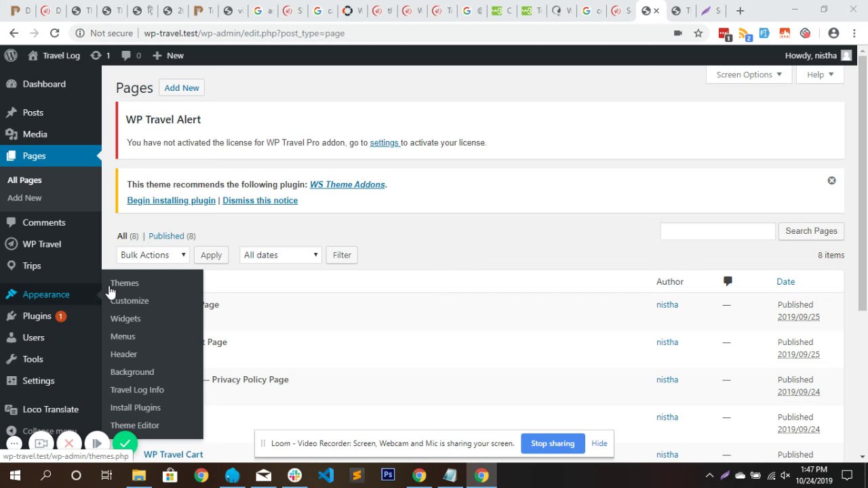Click the WordPress logo in admin bar
This screenshot has height=488, width=868.
coord(10,56)
